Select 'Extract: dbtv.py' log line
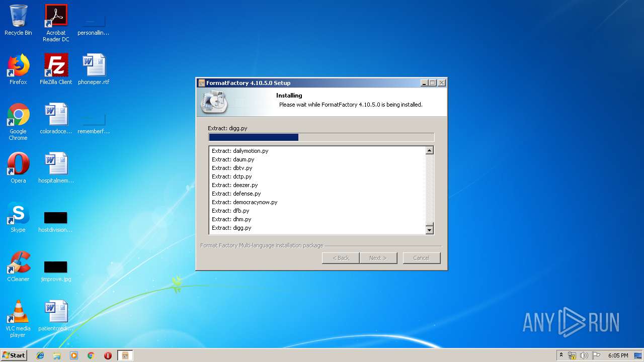 (232, 168)
